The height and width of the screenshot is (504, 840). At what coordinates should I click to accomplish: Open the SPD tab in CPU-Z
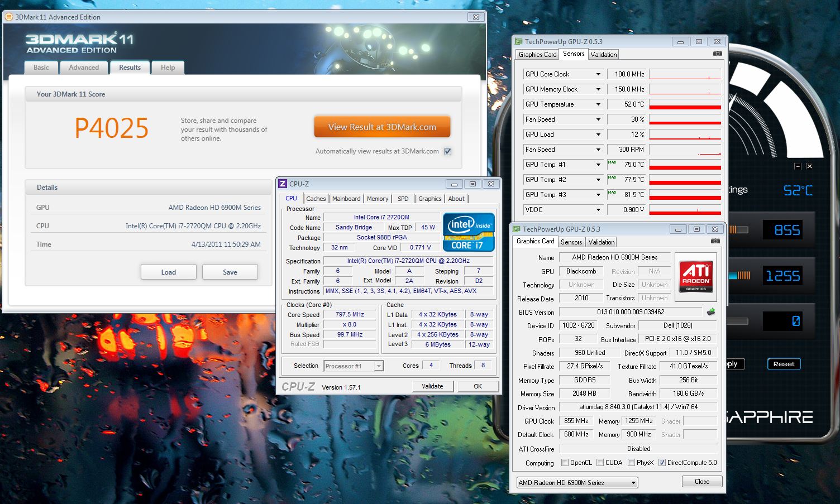(403, 199)
